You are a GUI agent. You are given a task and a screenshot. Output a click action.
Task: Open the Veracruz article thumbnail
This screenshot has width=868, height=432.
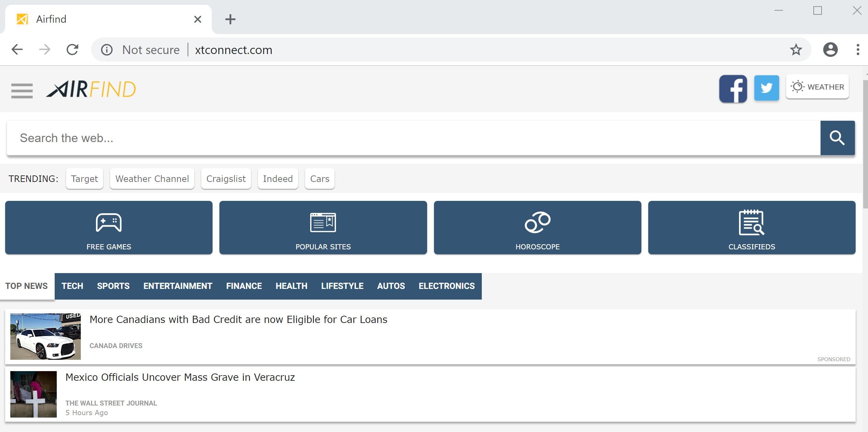(x=33, y=394)
